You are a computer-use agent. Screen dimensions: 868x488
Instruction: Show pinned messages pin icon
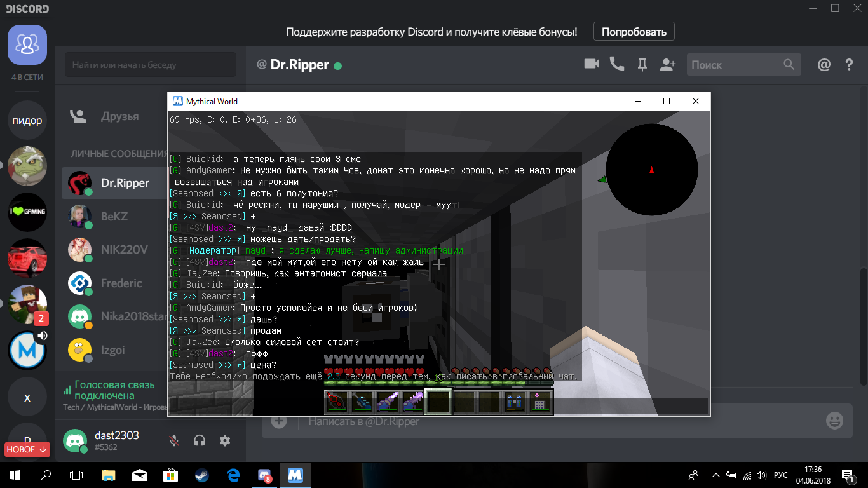click(642, 64)
